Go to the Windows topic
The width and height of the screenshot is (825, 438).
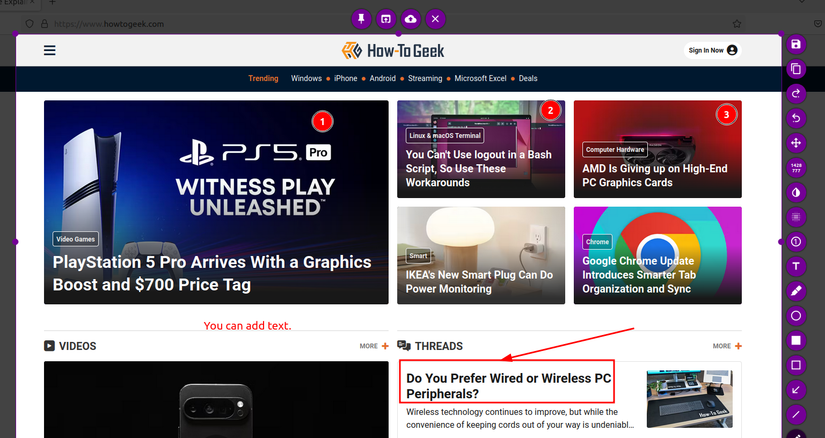306,78
